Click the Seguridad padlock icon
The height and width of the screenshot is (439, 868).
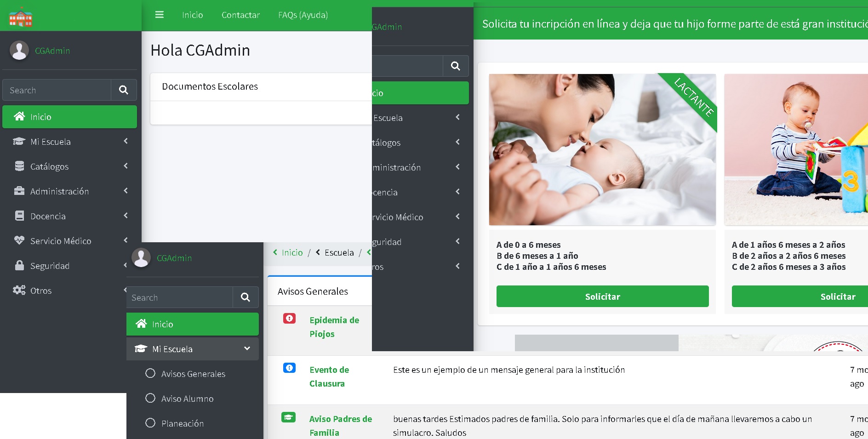(19, 266)
